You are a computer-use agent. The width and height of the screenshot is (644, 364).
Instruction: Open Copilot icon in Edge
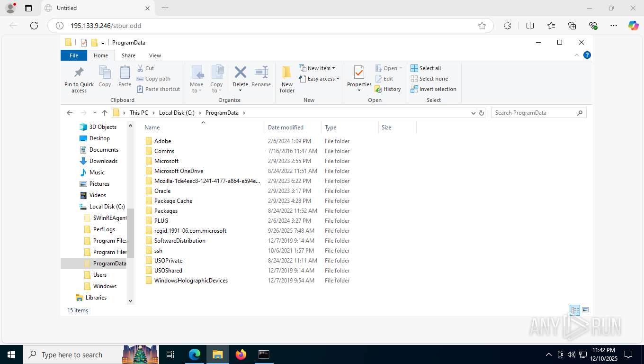(x=633, y=26)
